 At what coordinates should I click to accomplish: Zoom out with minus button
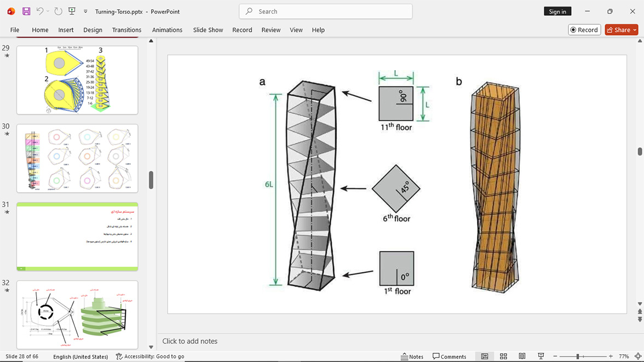coord(555,356)
